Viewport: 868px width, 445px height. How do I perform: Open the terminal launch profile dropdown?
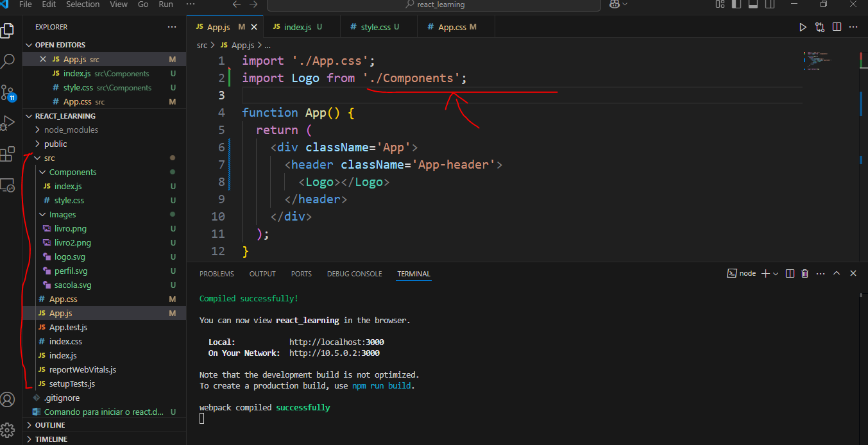click(x=776, y=273)
